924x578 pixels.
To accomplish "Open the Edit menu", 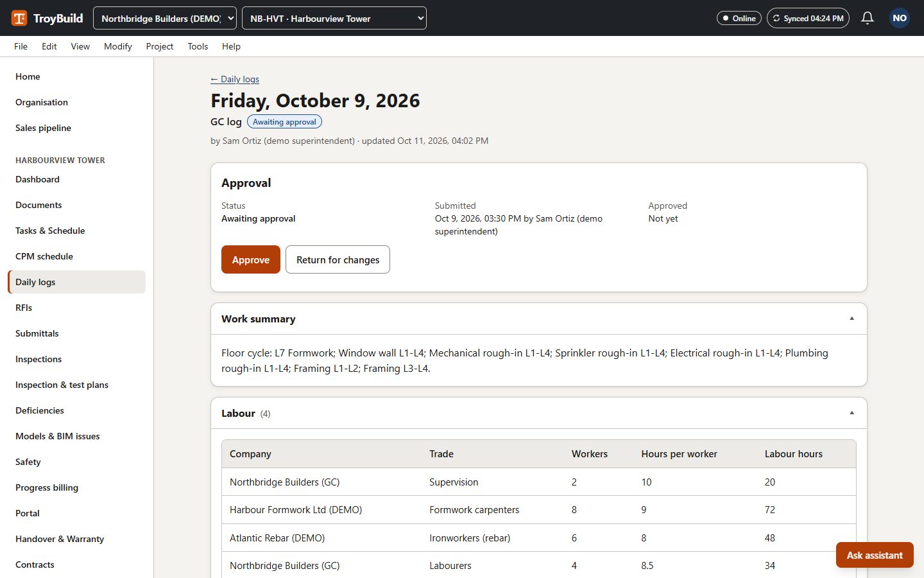I will (x=49, y=46).
